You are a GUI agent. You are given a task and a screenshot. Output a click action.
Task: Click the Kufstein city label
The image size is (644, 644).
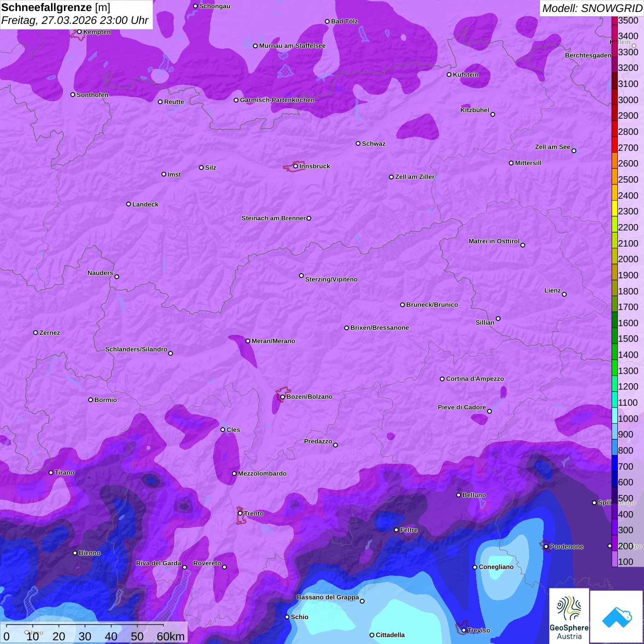[x=466, y=75]
